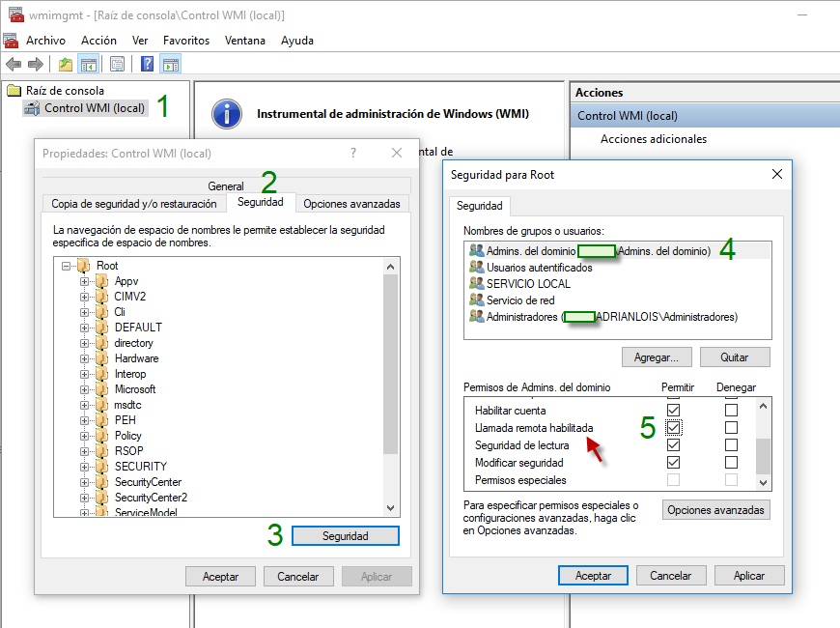
Task: Click Aceptar in Seguridad para Root
Action: click(x=593, y=576)
